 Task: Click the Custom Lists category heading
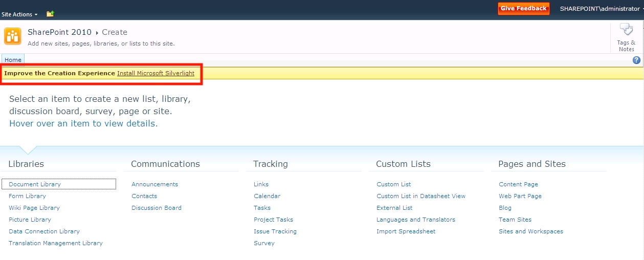pyautogui.click(x=403, y=164)
